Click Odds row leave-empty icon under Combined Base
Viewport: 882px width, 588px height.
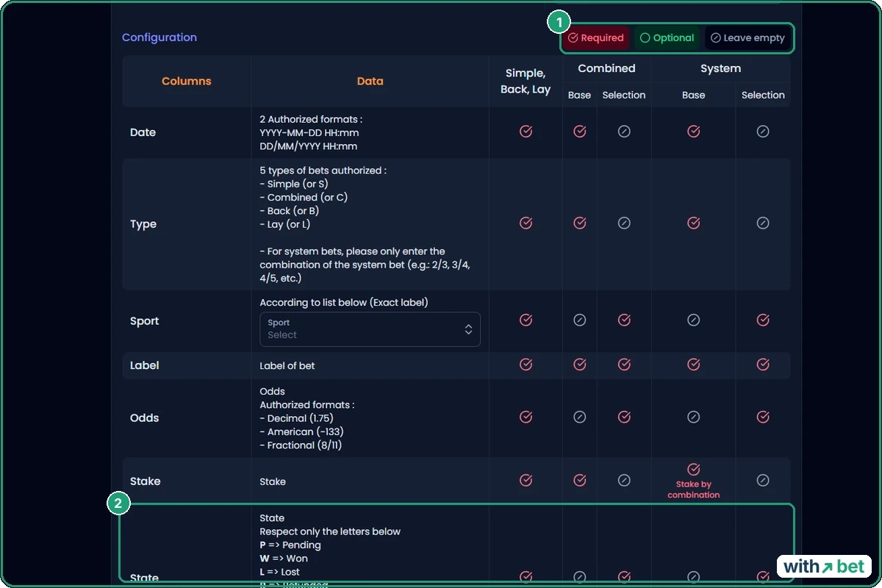click(579, 417)
